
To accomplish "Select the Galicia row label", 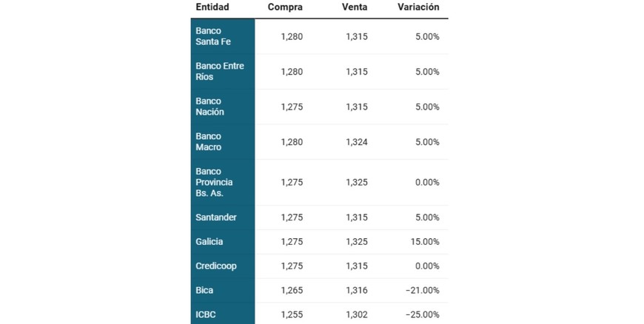I will pos(209,241).
